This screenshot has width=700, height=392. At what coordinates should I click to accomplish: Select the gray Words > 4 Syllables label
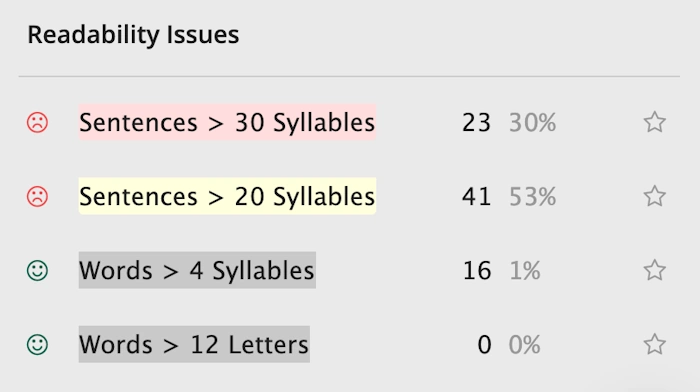(197, 271)
